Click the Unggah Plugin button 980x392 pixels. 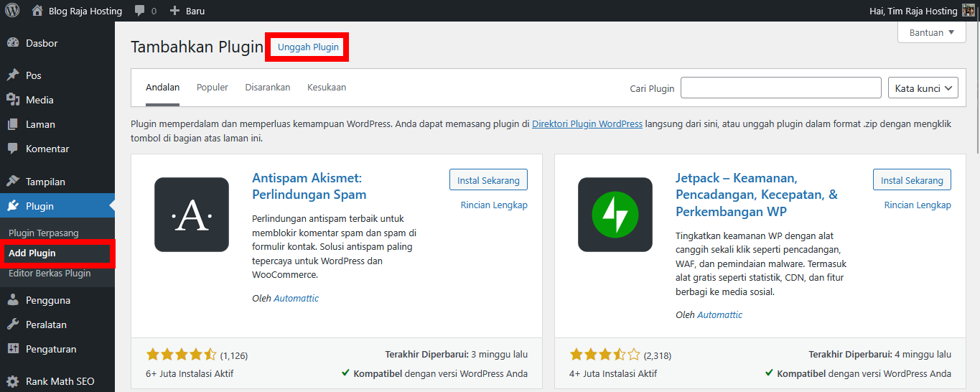click(308, 47)
